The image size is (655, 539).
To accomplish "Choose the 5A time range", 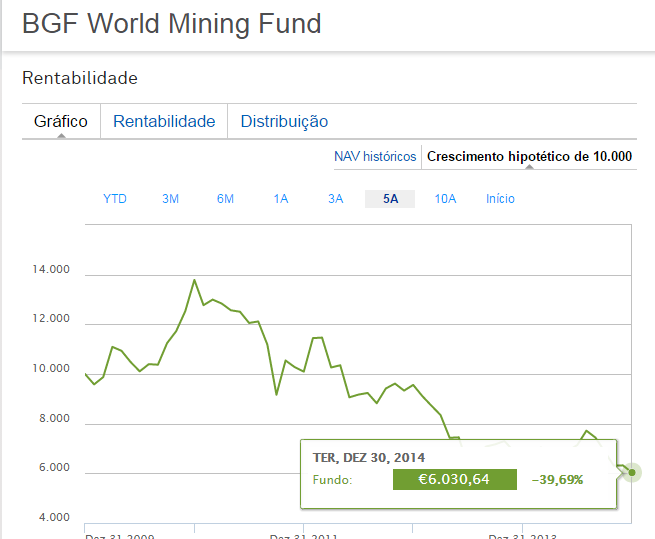I will coord(390,199).
